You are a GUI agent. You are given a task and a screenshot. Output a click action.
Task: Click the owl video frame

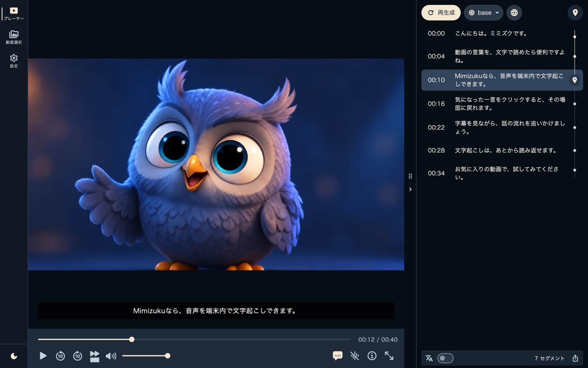click(216, 164)
